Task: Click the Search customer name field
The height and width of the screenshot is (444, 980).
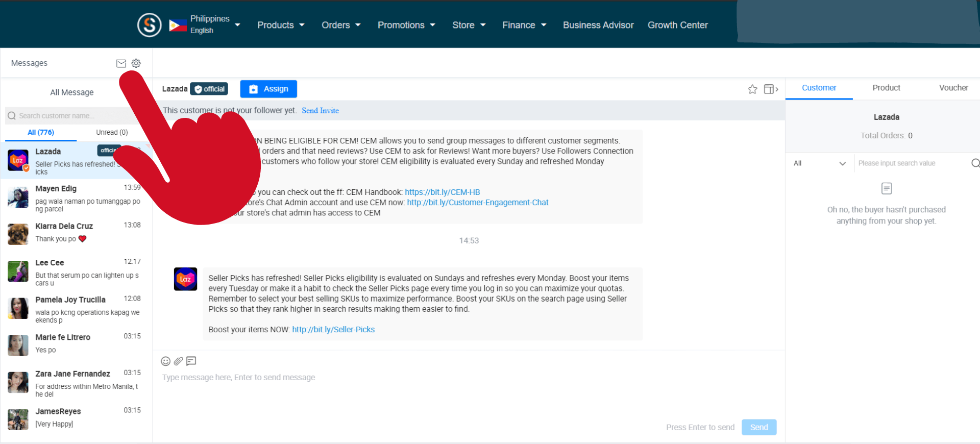Action: 71,116
